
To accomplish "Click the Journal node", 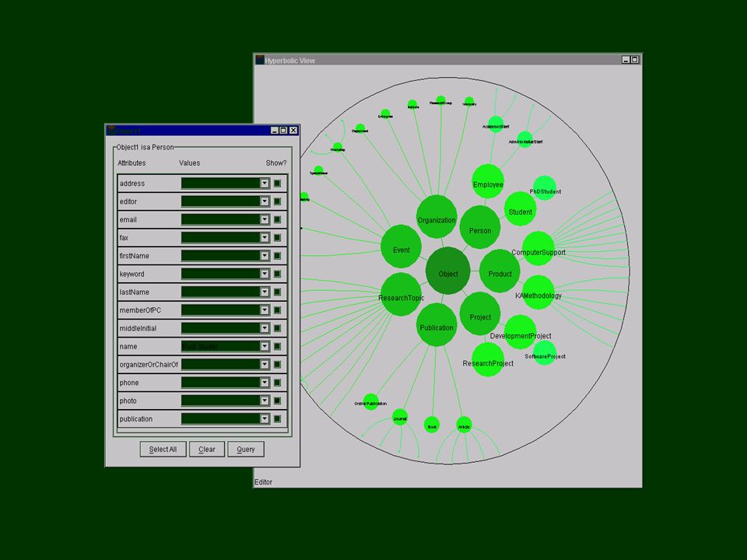I will (x=400, y=417).
